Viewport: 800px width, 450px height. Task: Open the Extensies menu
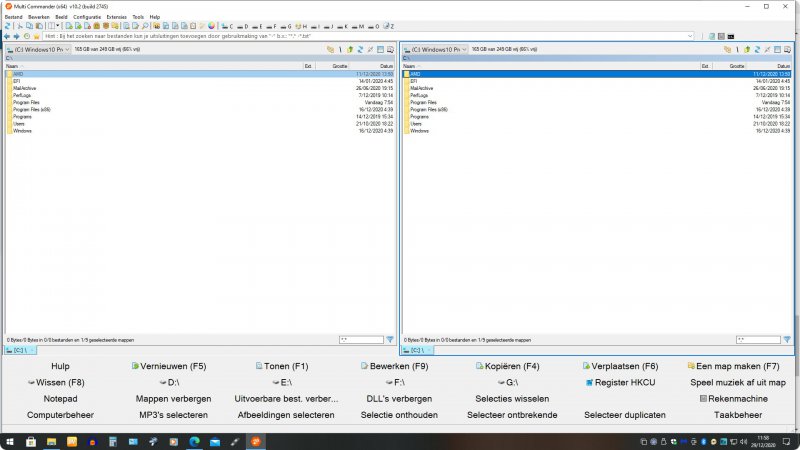click(117, 17)
